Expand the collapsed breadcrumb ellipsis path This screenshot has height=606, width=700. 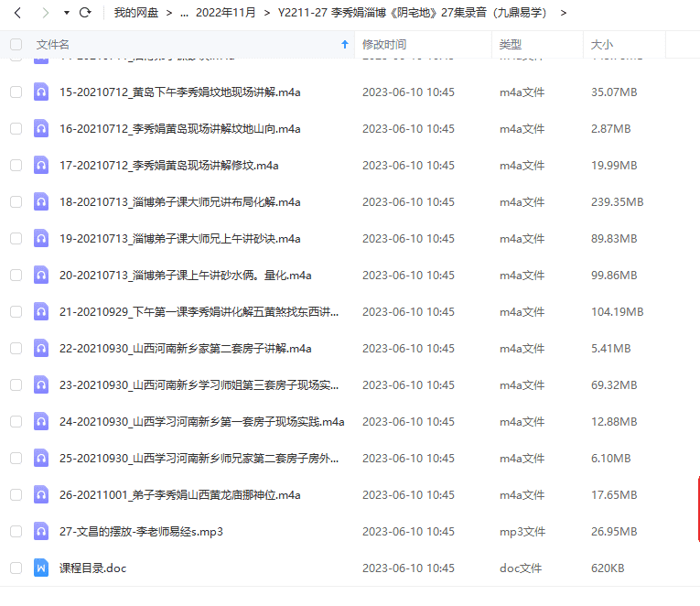[x=185, y=13]
